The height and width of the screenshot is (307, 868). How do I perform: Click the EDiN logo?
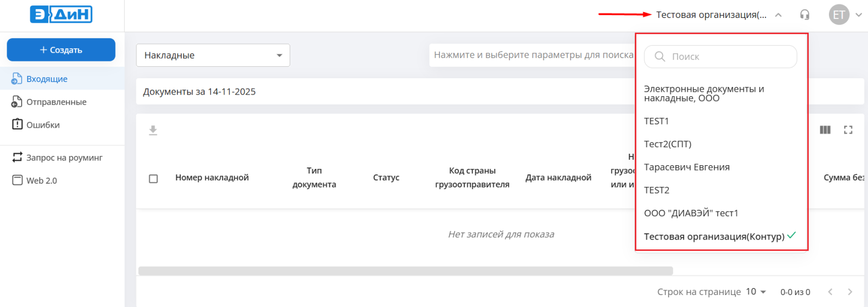click(61, 15)
